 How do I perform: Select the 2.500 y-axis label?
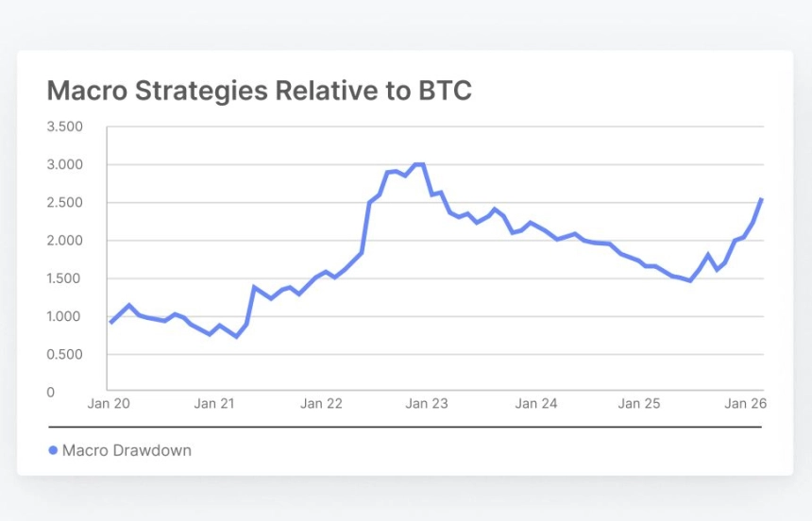tap(65, 202)
